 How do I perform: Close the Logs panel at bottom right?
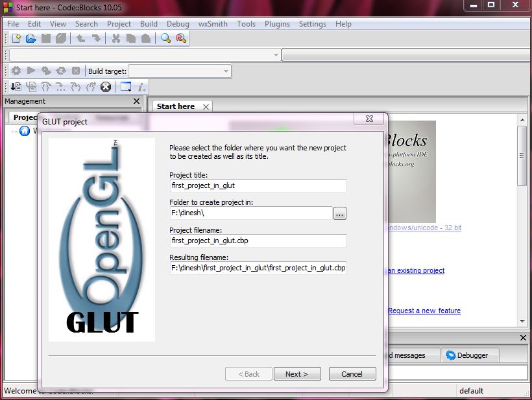(x=523, y=338)
